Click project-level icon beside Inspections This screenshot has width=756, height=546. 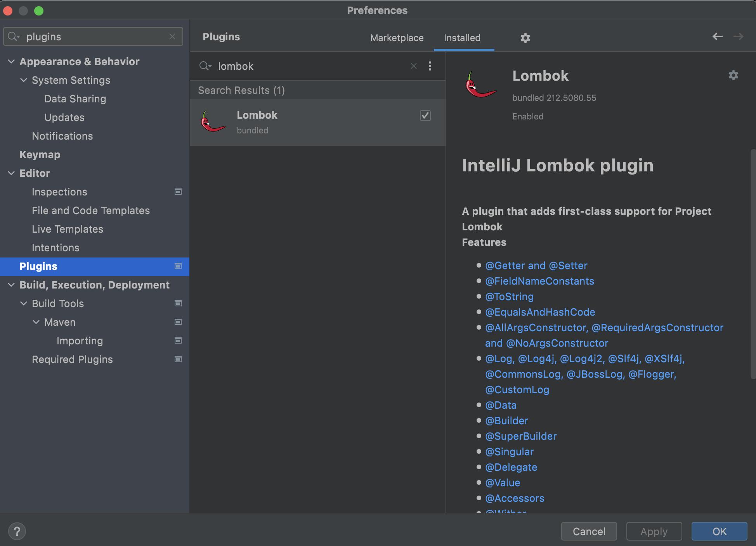(178, 192)
